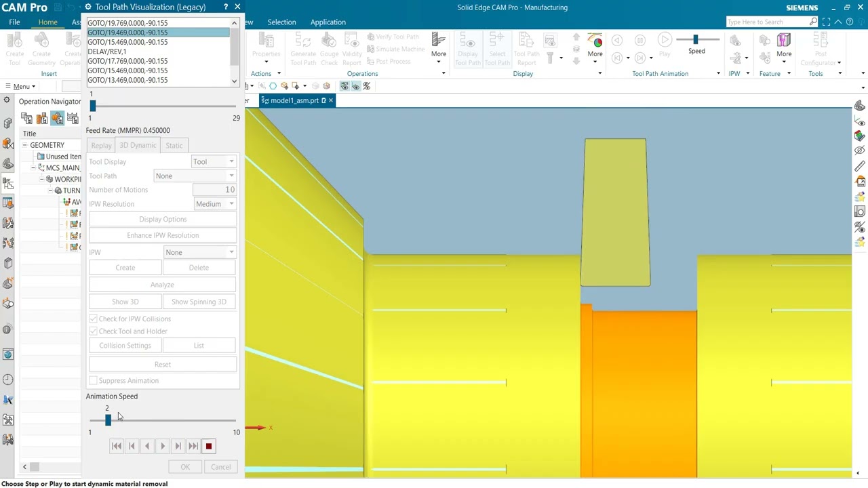Click the WCS display eye icon on right
This screenshot has height=488, width=868.
pos(859,121)
